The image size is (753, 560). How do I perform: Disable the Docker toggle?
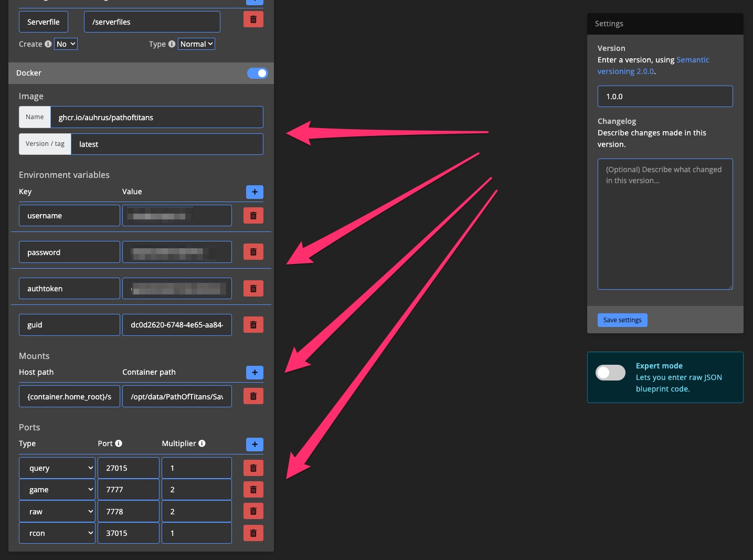(x=257, y=73)
